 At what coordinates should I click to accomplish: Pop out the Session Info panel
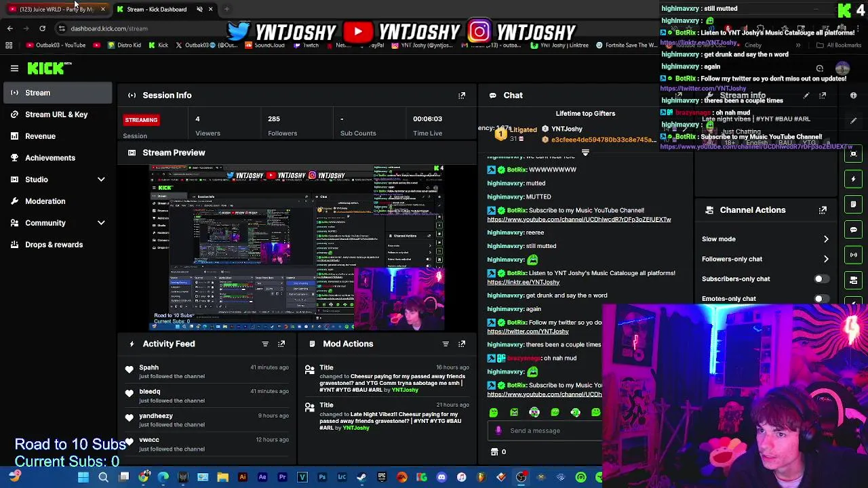462,96
